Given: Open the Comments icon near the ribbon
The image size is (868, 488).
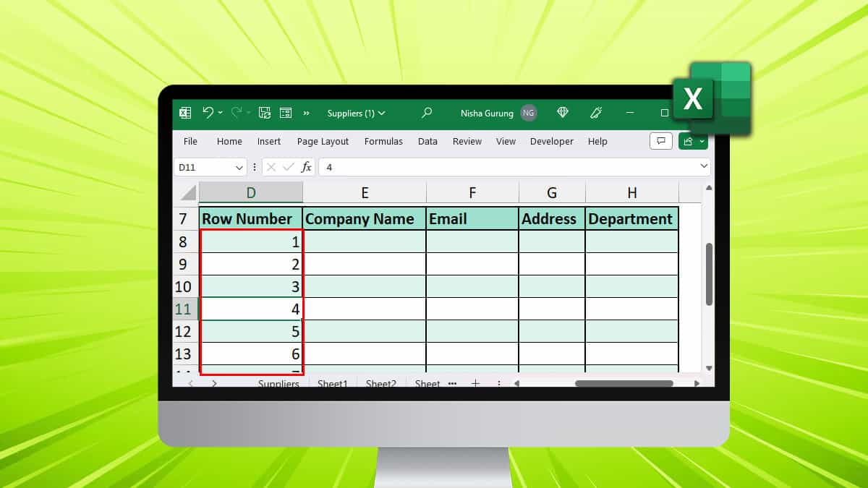Looking at the screenshot, I should coord(660,141).
